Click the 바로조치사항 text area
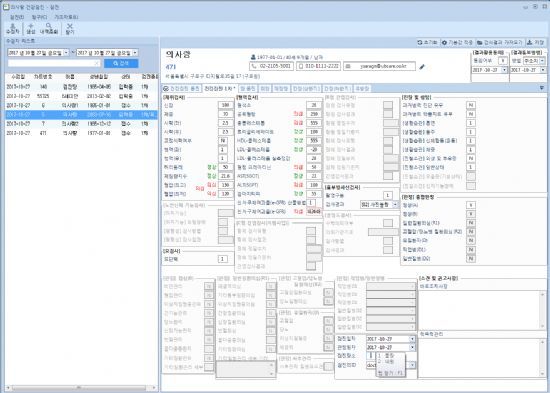This screenshot has height=393, width=550. click(x=482, y=310)
